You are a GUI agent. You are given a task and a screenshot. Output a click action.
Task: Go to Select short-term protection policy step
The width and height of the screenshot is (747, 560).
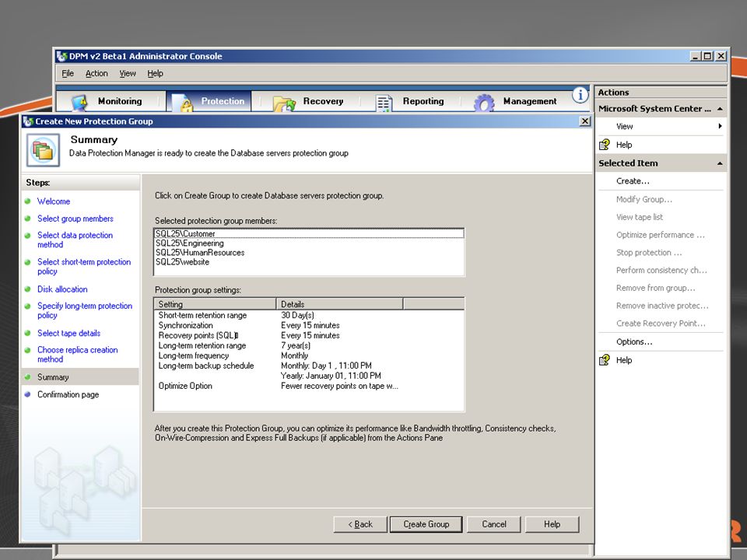point(84,267)
